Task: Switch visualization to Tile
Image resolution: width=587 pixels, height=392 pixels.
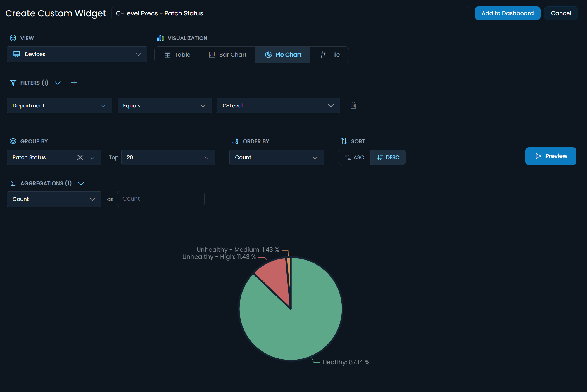Action: 330,55
